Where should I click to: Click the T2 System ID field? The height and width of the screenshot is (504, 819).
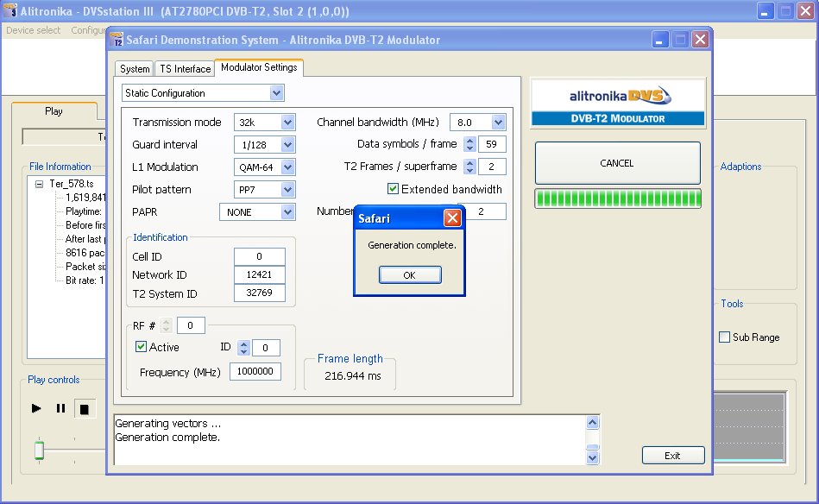coord(260,293)
